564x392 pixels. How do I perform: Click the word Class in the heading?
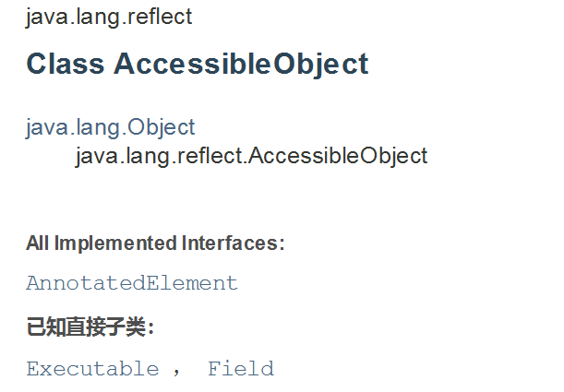[66, 64]
